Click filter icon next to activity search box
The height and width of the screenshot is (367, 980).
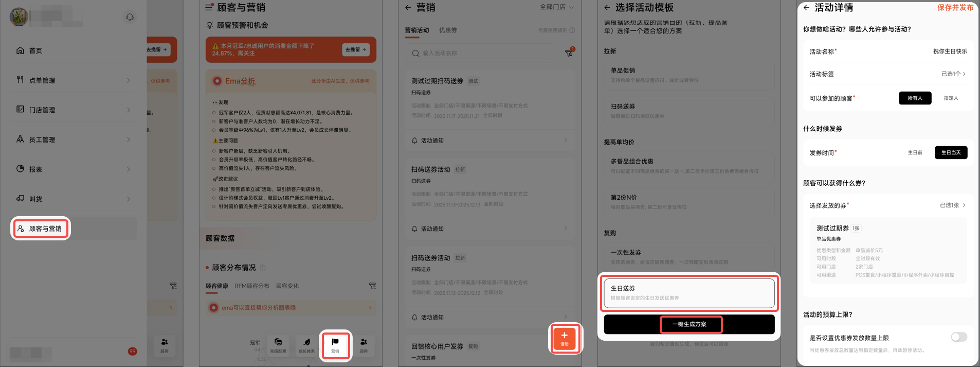(569, 53)
